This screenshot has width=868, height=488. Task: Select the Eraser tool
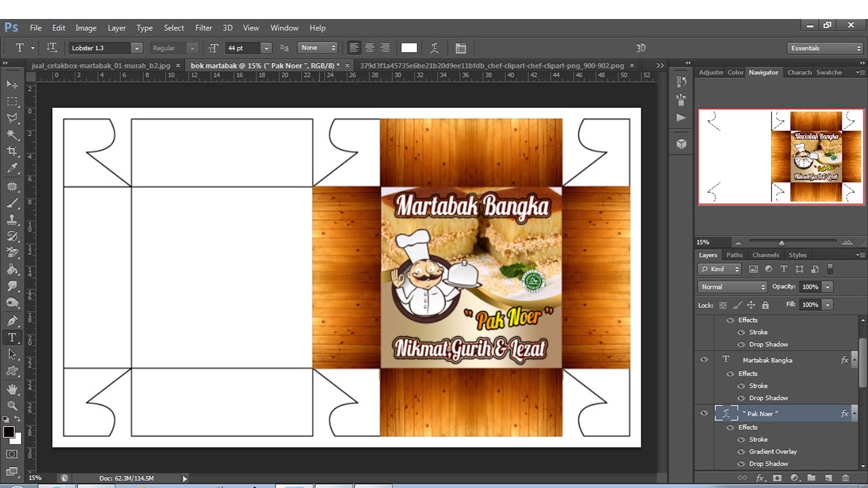(x=12, y=253)
